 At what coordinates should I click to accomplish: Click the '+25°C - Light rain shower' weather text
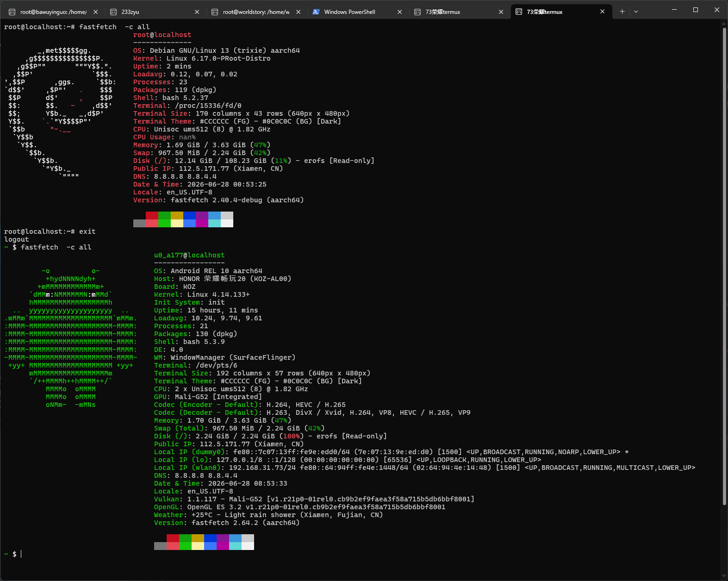243,515
